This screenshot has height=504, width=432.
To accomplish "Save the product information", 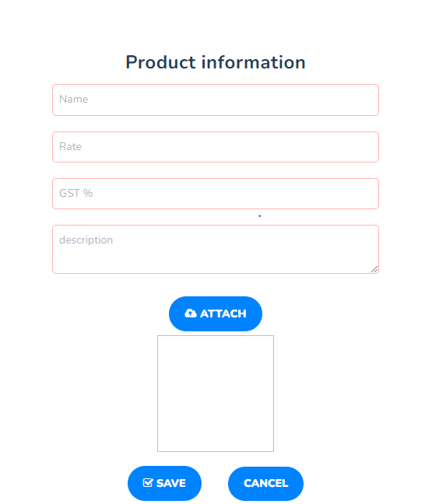I will 164,483.
